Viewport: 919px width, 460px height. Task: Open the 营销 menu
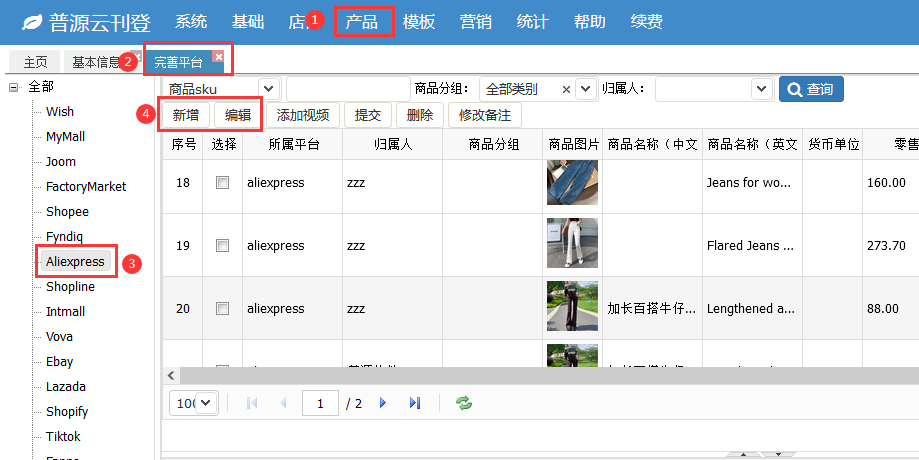(x=475, y=22)
